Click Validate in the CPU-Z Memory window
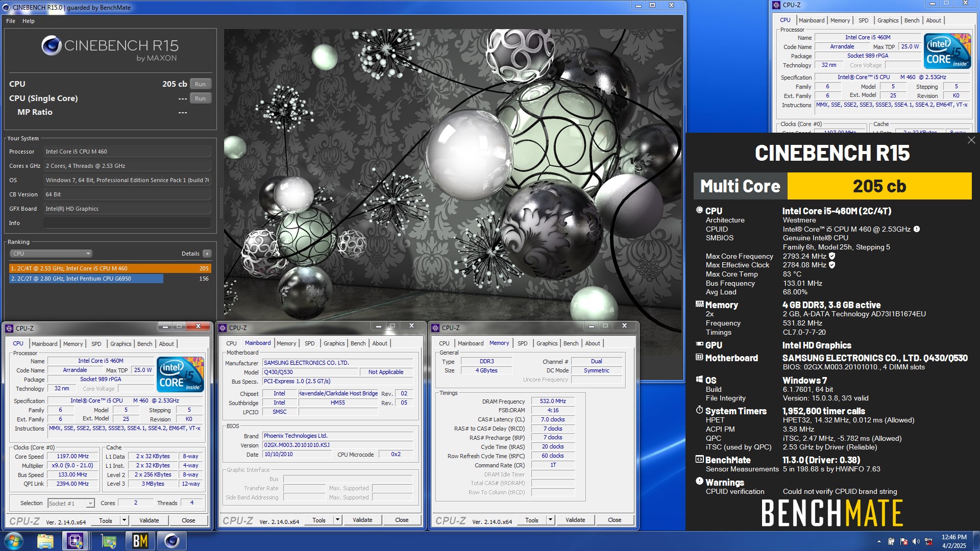 point(575,520)
